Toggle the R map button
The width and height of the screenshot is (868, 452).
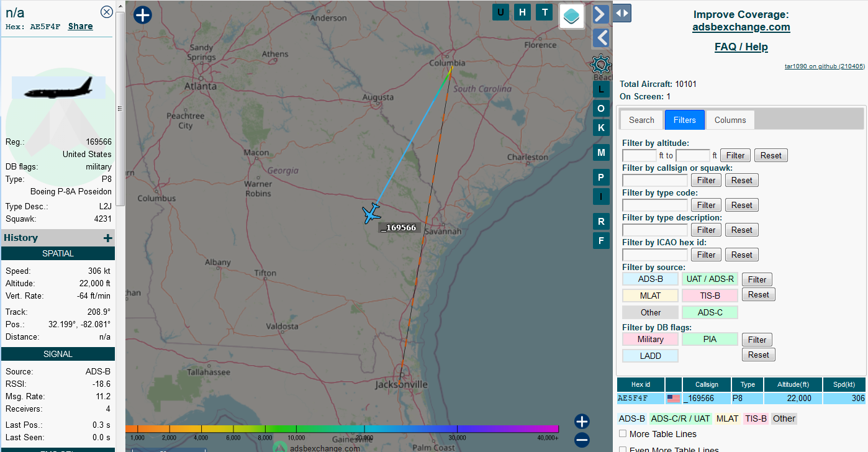[600, 222]
